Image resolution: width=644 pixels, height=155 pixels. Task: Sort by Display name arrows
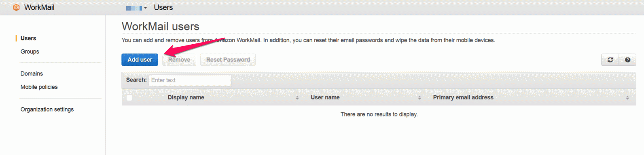click(297, 98)
